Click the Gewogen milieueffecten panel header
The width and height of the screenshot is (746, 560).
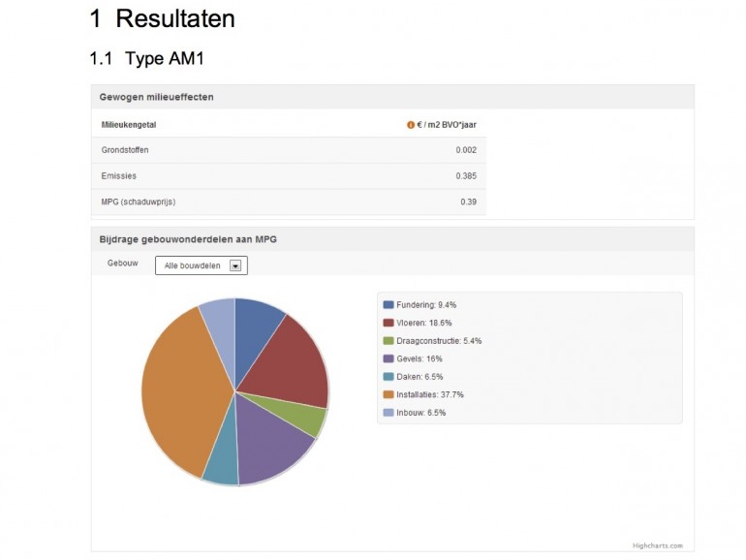[392, 97]
